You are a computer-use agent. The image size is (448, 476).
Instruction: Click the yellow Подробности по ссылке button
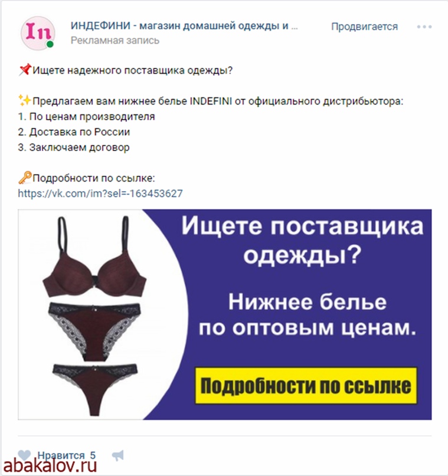[x=306, y=386]
